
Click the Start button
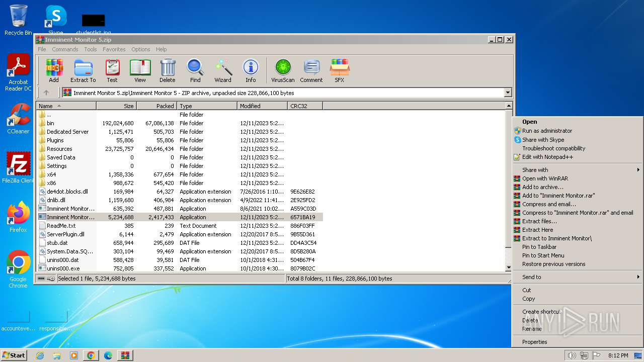tap(14, 355)
